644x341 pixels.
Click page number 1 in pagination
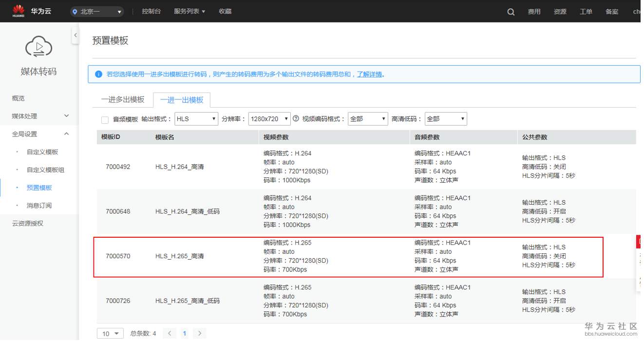pos(184,333)
